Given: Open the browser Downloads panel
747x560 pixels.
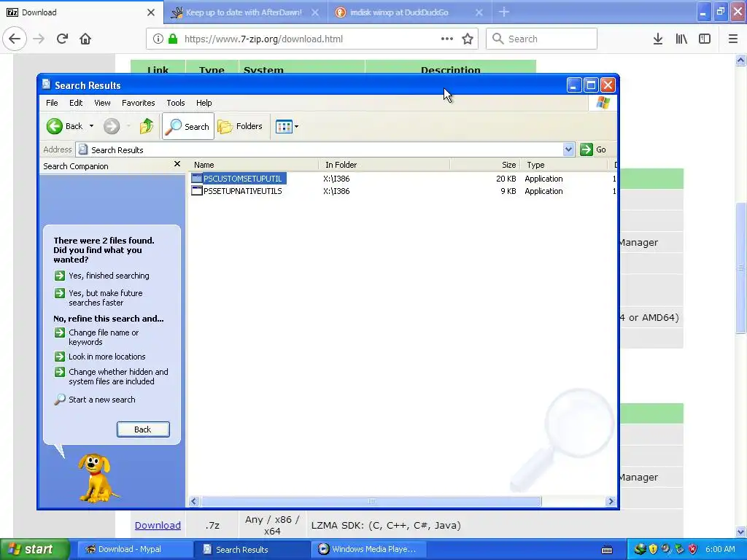Looking at the screenshot, I should click(x=658, y=39).
